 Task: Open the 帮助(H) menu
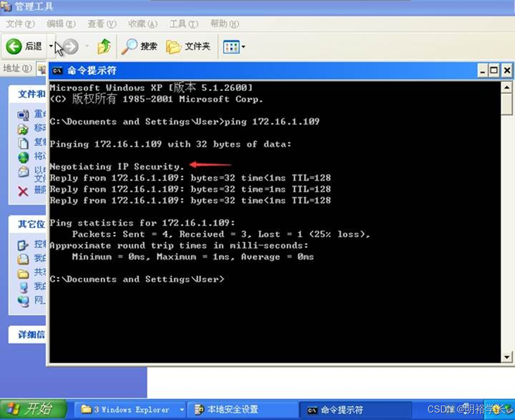coord(225,23)
